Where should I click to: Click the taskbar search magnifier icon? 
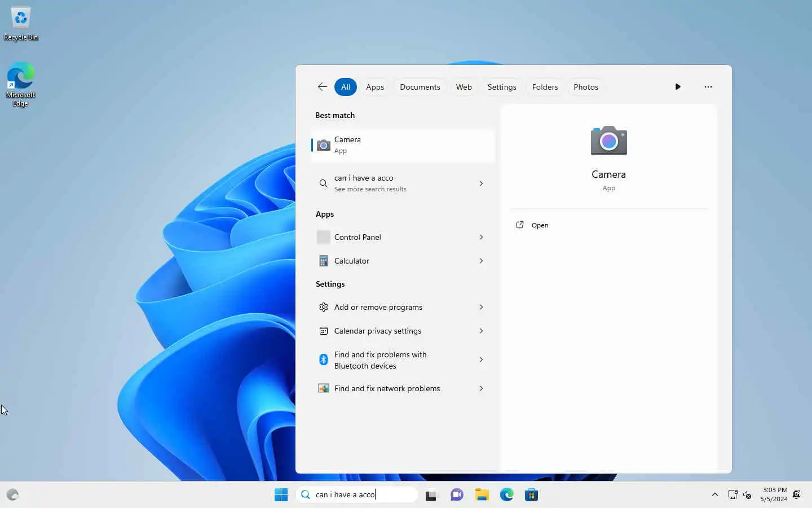coord(306,494)
